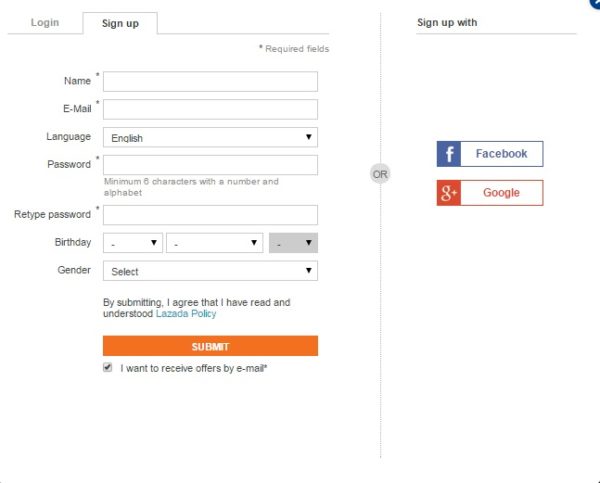Viewport: 600px width, 483px height.
Task: Open the grey Birthday year dropdown
Action: 293,243
